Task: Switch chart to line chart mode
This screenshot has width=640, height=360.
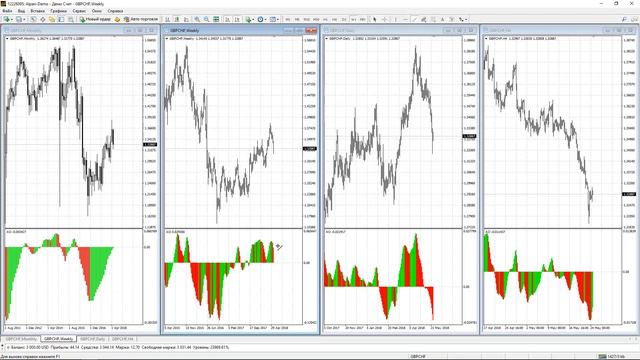Action: point(186,19)
